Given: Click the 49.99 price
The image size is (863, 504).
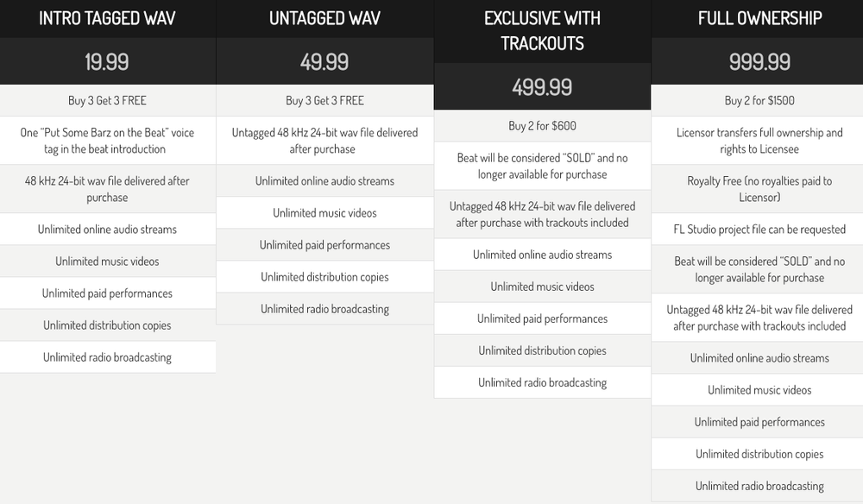Looking at the screenshot, I should click(324, 61).
